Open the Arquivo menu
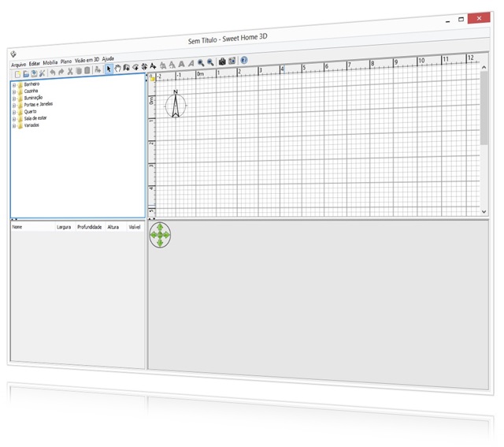This screenshot has width=504, height=447. point(18,65)
